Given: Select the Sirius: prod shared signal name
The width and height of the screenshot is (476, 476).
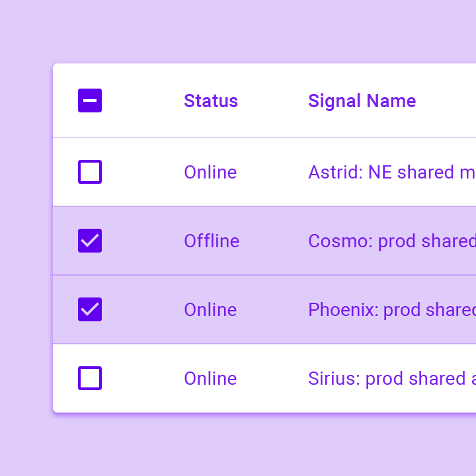Looking at the screenshot, I should coord(391,378).
